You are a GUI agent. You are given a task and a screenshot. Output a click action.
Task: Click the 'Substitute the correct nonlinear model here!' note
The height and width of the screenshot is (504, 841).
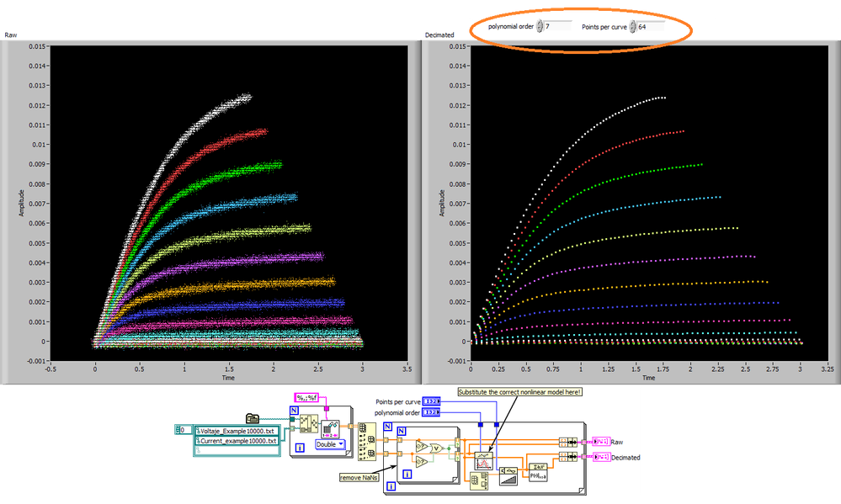pos(519,392)
